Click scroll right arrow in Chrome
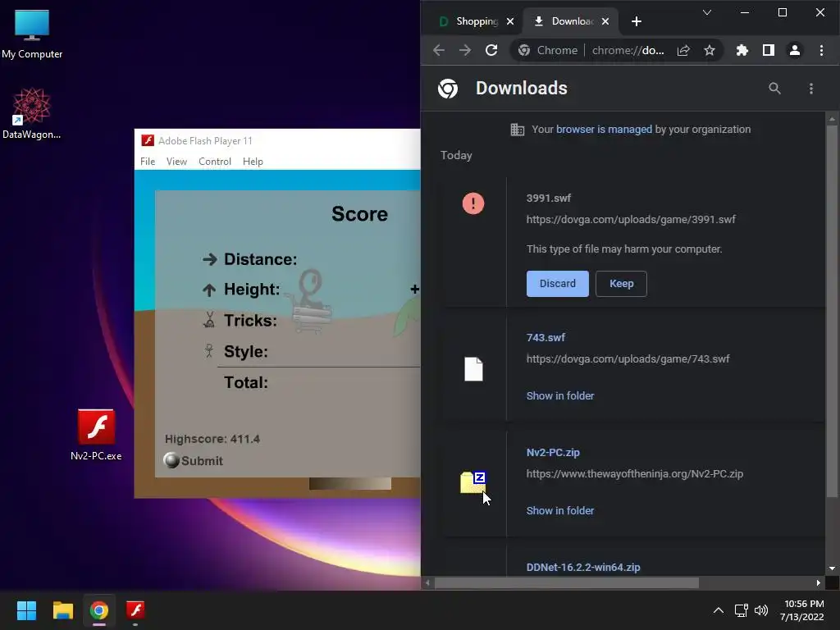Screen dimensions: 840x630 coord(818,583)
